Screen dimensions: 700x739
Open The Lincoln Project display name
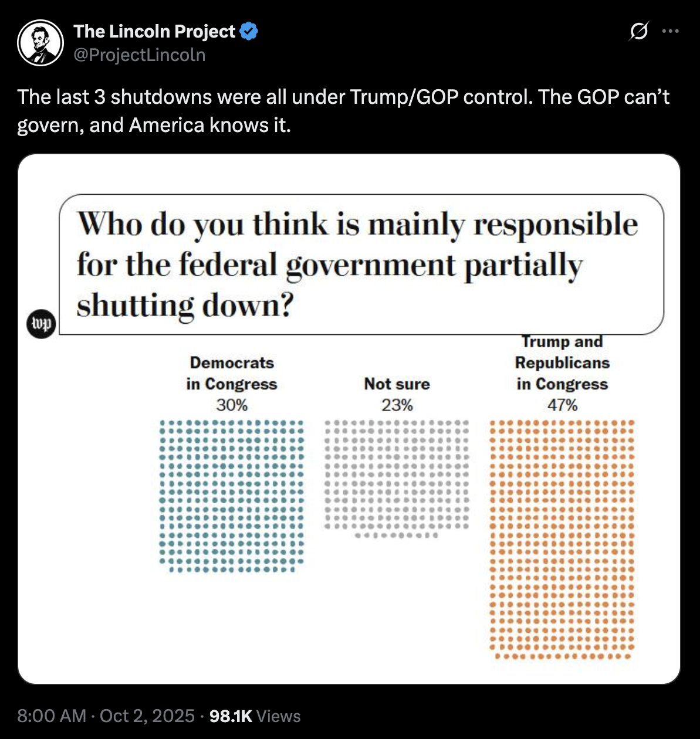[155, 31]
